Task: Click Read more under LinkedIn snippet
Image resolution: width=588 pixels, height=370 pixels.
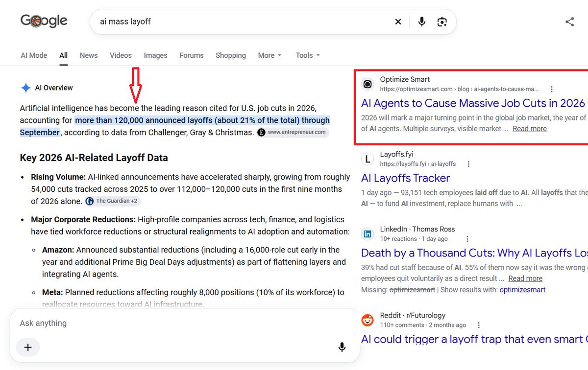Action: pyautogui.click(x=525, y=278)
